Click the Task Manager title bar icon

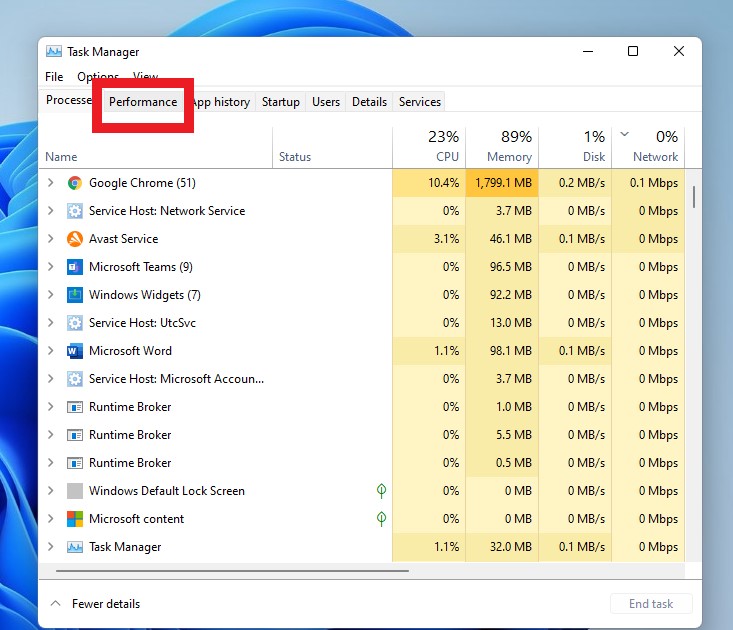coord(54,51)
